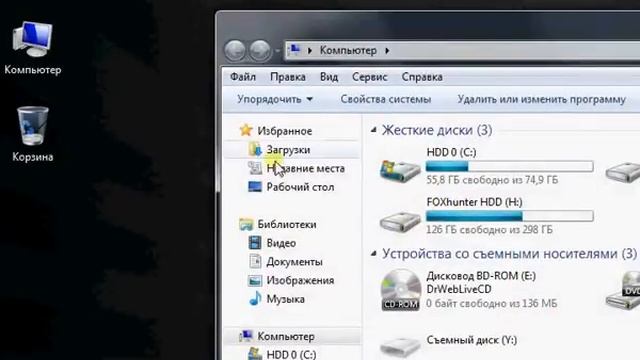Collapse the Жесткие диски group
The width and height of the screenshot is (640, 360).
pos(373,130)
